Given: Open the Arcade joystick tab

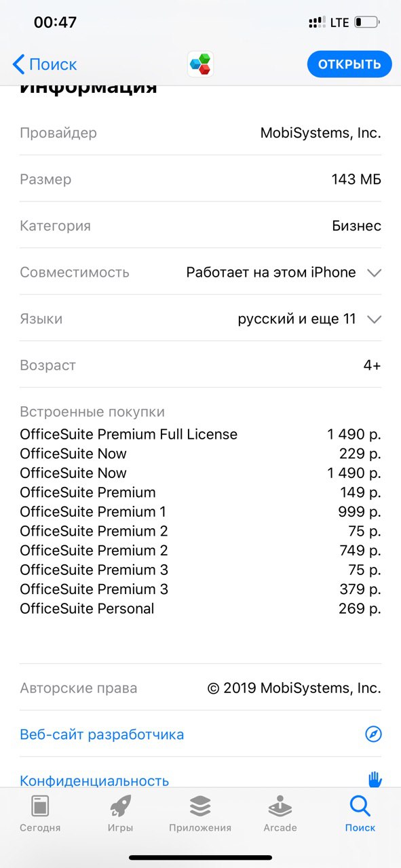Looking at the screenshot, I should [280, 814].
